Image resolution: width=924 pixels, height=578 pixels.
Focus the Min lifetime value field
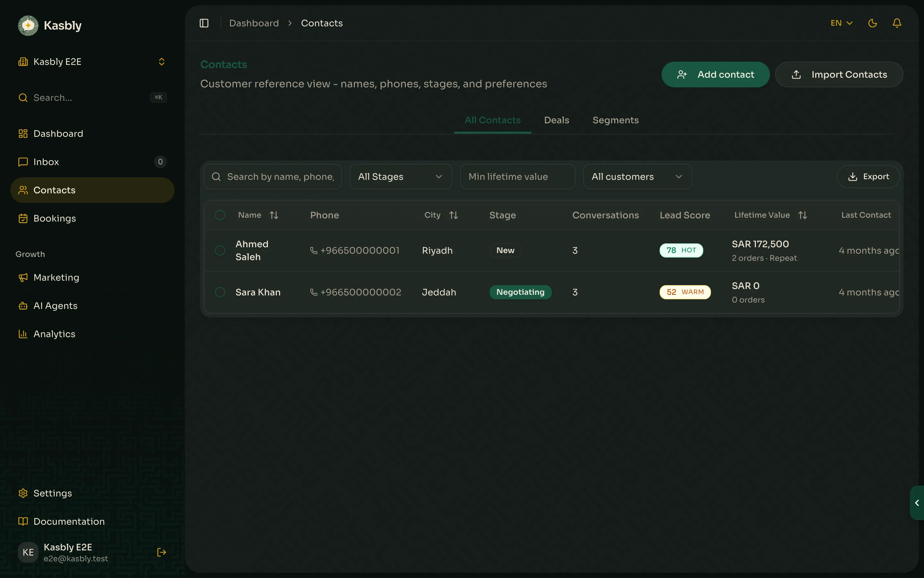pyautogui.click(x=518, y=177)
